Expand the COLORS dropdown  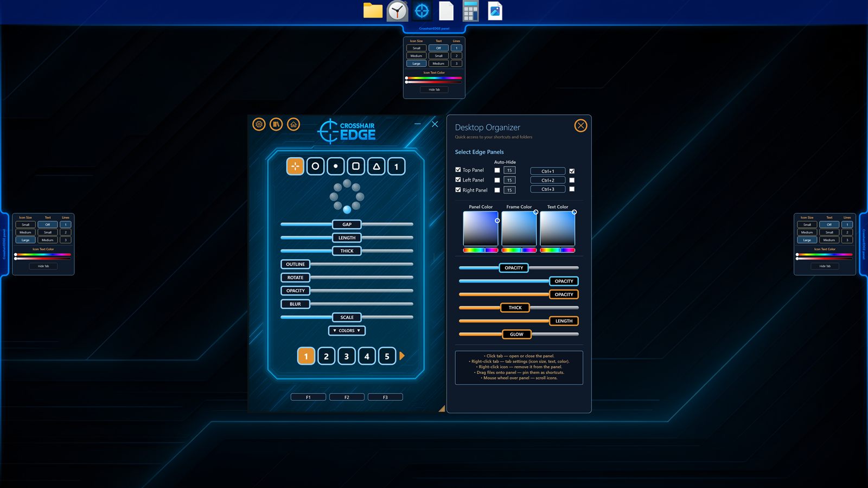[347, 331]
